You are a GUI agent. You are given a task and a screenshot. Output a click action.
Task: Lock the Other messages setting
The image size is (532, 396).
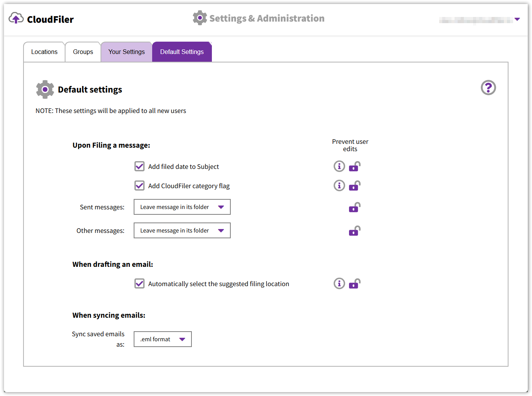pyautogui.click(x=354, y=231)
